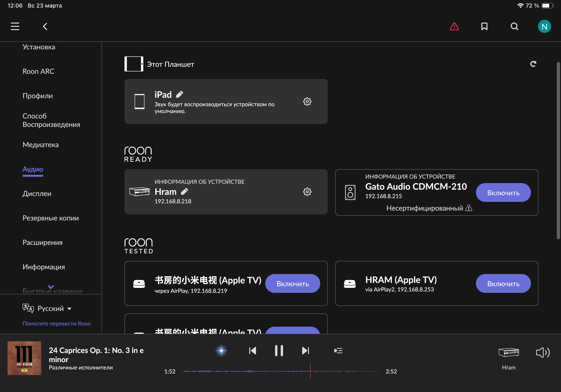The width and height of the screenshot is (561, 392).
Task: Click the red playhead position marker
Action: tap(310, 371)
